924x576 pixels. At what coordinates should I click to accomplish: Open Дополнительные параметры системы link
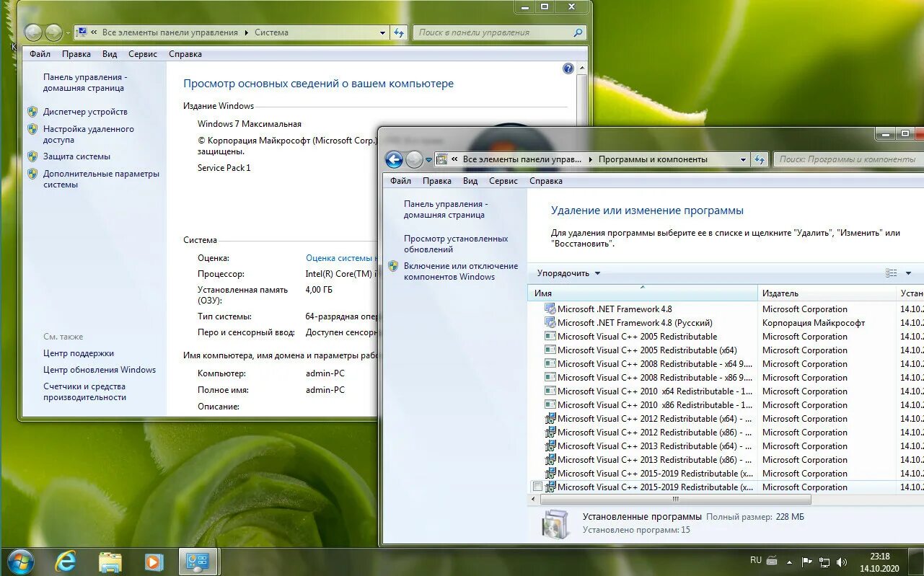tap(101, 180)
